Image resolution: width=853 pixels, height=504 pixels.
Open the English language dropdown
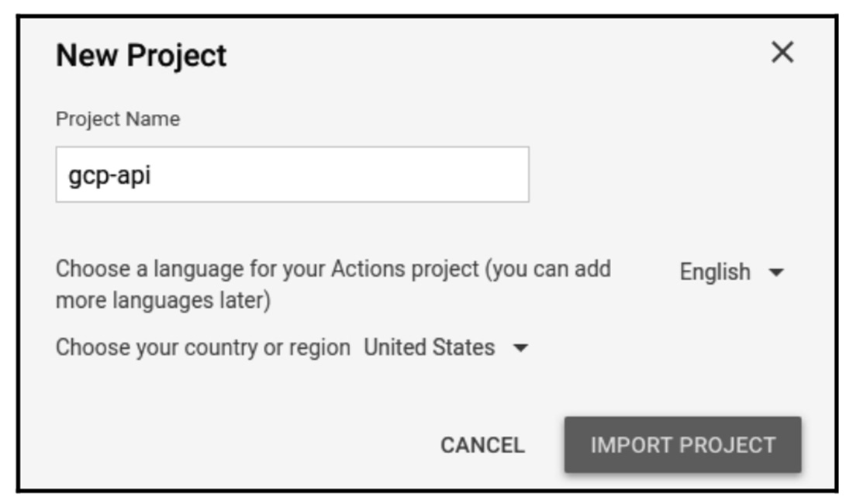[x=731, y=272]
